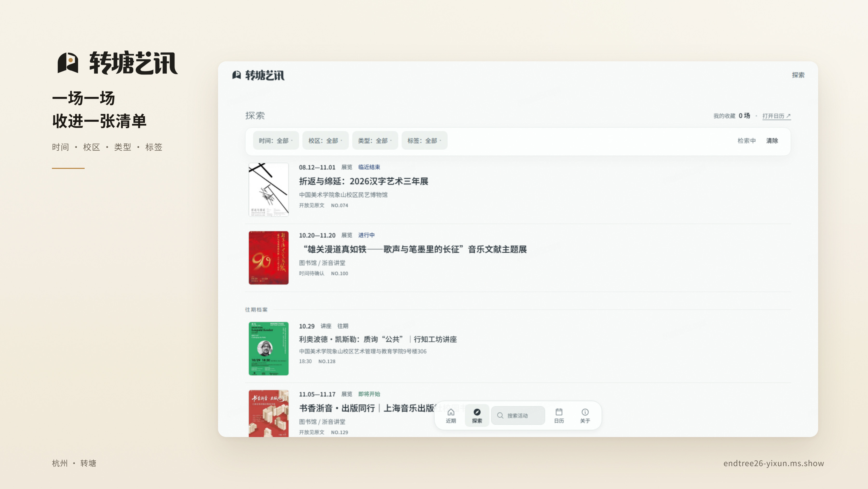Click venue 中国美术学院象山校区民艺博物馆

343,195
